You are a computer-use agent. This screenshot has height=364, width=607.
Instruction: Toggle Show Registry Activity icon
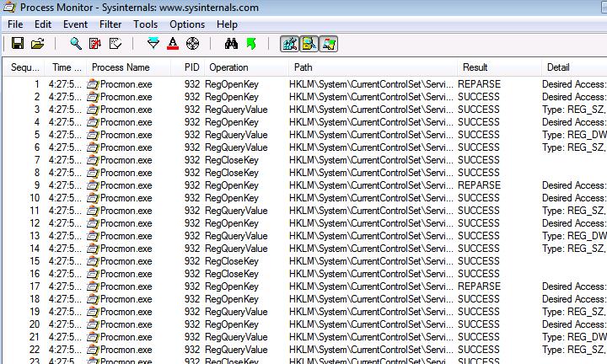289,44
